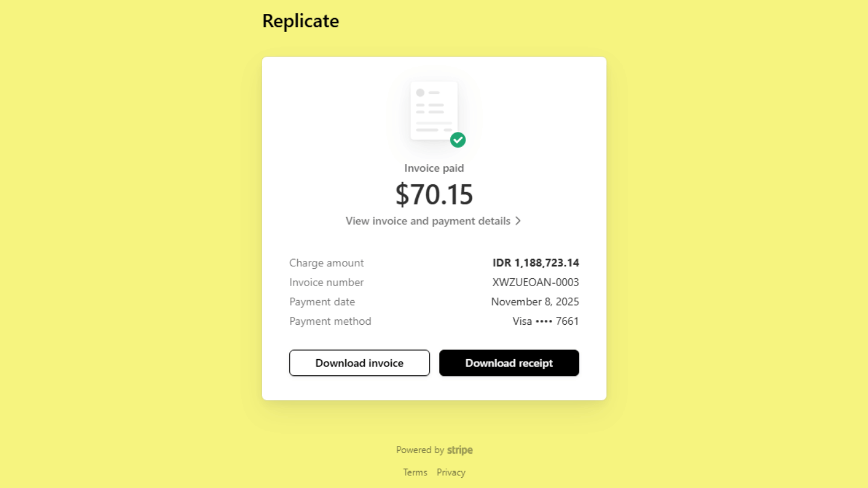Select invoice number XWZUEOAN-0003
This screenshot has width=868, height=488.
[536, 282]
